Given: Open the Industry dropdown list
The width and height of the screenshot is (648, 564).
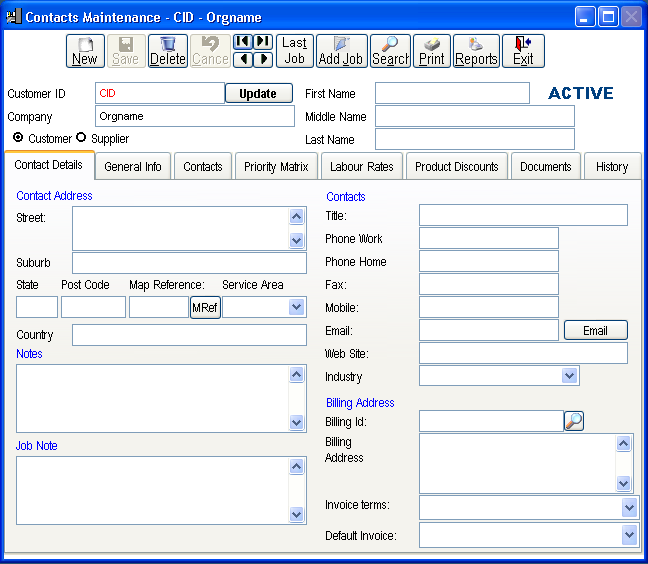Looking at the screenshot, I should coord(569,376).
